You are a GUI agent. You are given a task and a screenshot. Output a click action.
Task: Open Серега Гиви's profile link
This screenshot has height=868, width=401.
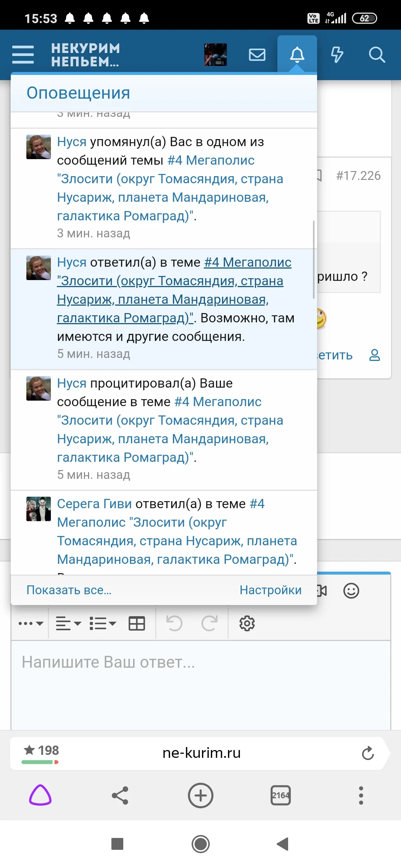pyautogui.click(x=94, y=504)
